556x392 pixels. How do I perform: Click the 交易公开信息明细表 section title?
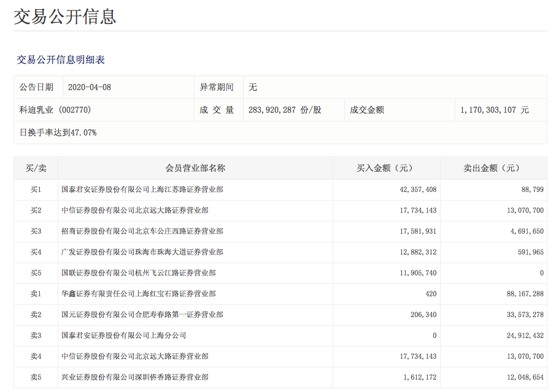[61, 60]
